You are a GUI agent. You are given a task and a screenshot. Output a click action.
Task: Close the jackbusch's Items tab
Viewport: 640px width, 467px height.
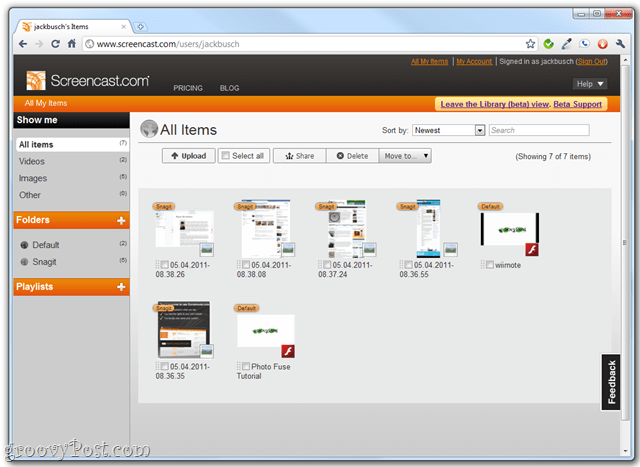click(123, 27)
